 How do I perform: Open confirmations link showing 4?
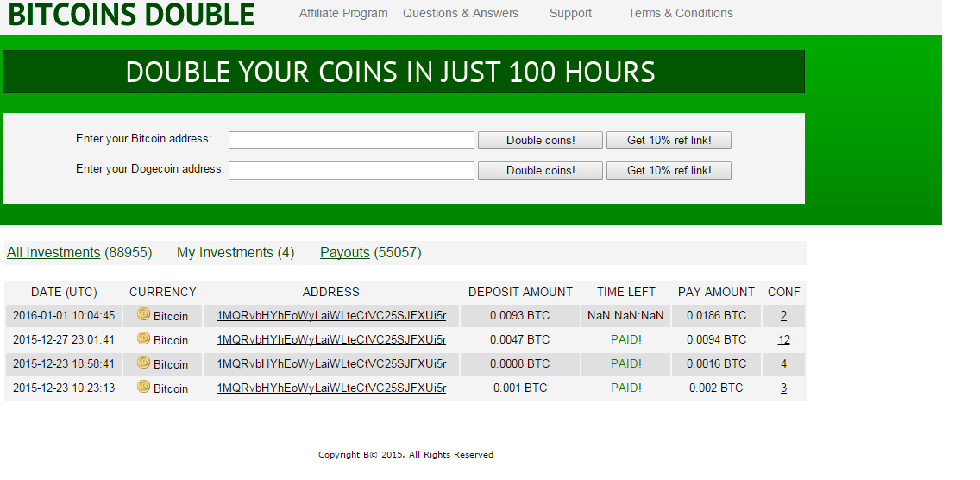[x=784, y=364]
